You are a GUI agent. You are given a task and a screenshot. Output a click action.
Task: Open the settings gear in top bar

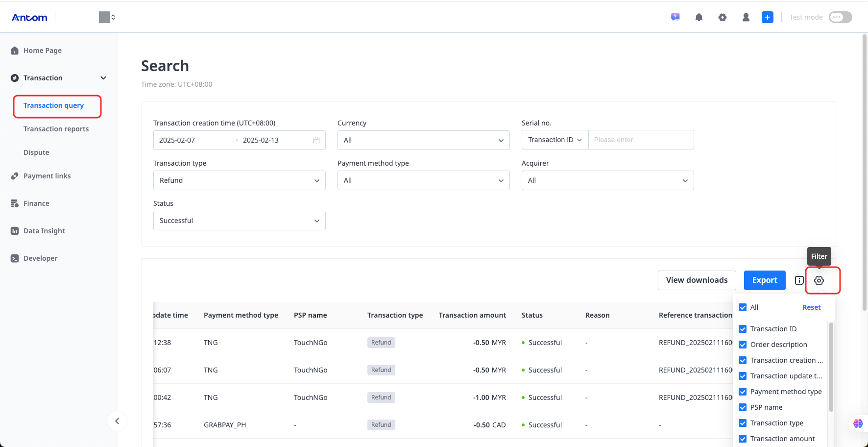723,17
